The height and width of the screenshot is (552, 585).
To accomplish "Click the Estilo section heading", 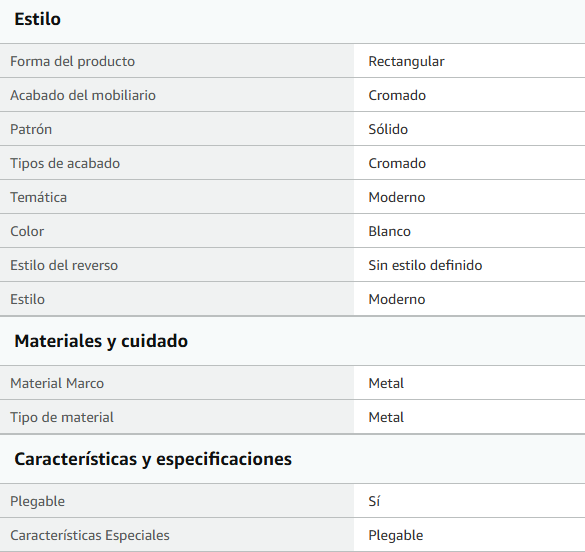I will point(37,19).
